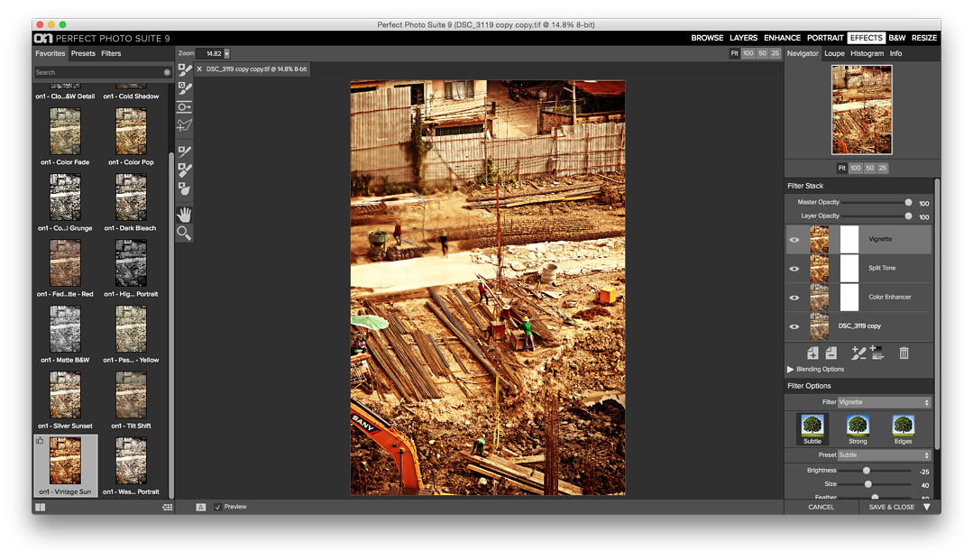Click the Add Filter layer icon
This screenshot has height=560, width=973.
tap(812, 353)
